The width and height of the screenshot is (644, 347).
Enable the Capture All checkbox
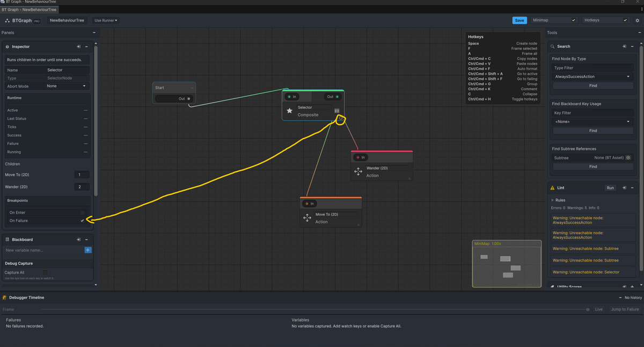(45, 272)
